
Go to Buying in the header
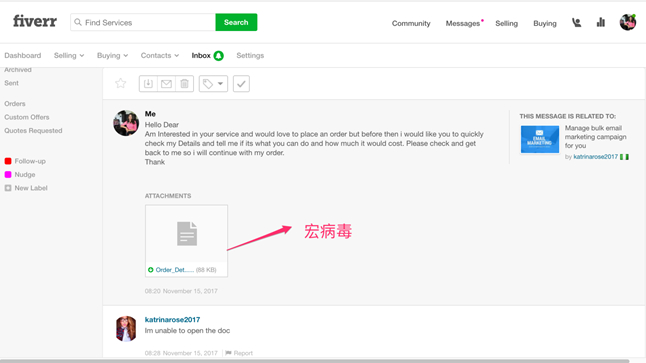[545, 23]
